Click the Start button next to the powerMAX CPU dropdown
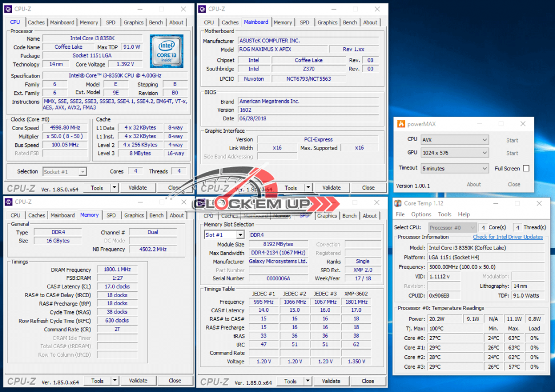 (x=512, y=140)
